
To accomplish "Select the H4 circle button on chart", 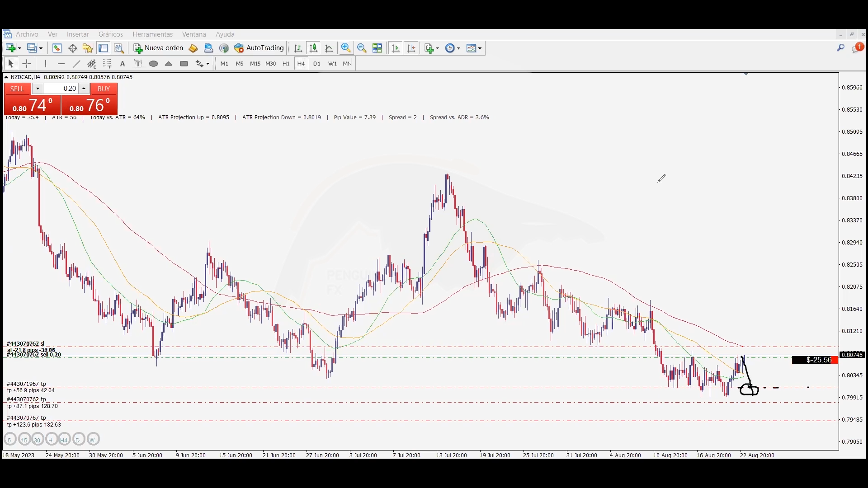I will pos(64,440).
